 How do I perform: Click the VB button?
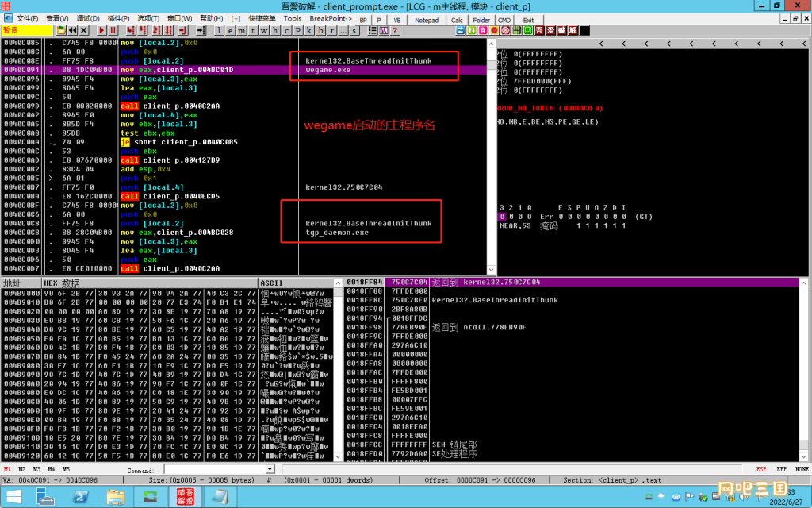pos(397,20)
